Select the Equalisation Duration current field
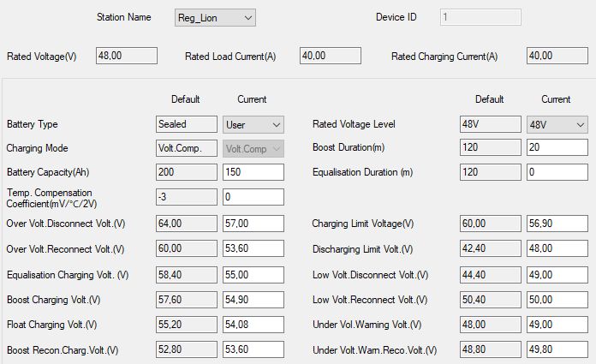The image size is (596, 364). [557, 172]
